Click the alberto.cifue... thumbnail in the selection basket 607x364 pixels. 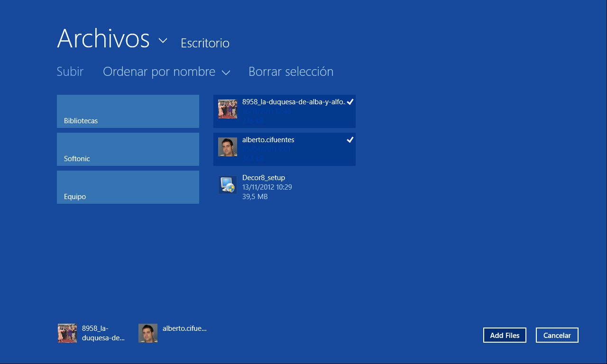coord(148,333)
